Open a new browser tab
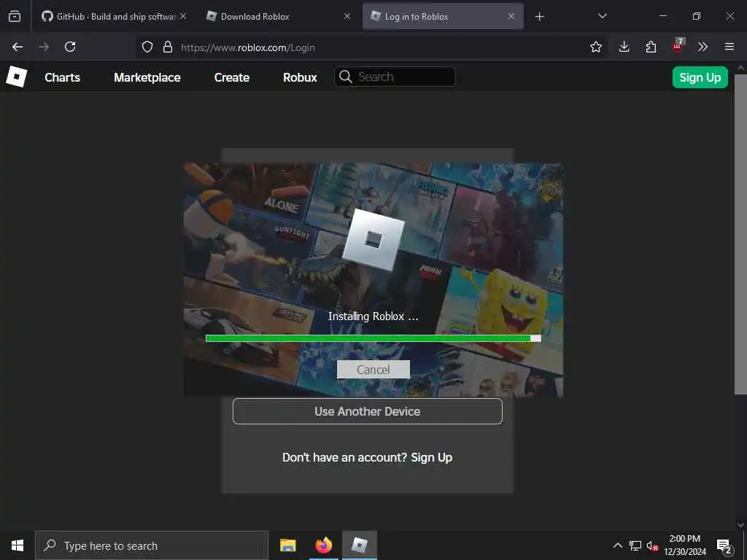 (x=539, y=17)
